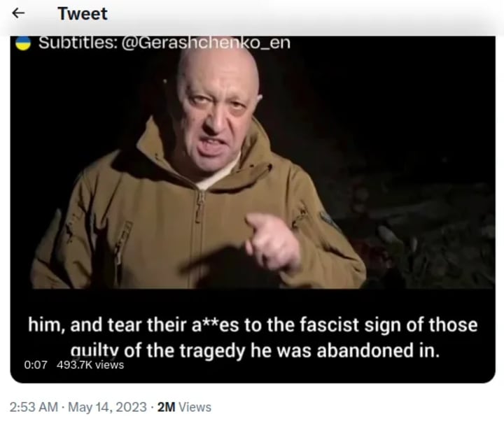This screenshot has height=421, width=504.
Task: Click the 0:07 video duration label
Action: (x=36, y=365)
